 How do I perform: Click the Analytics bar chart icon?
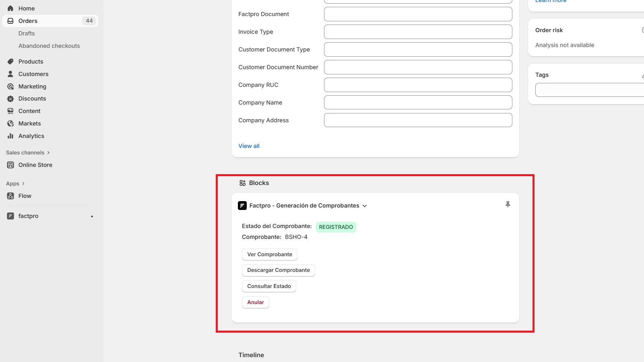coord(10,136)
